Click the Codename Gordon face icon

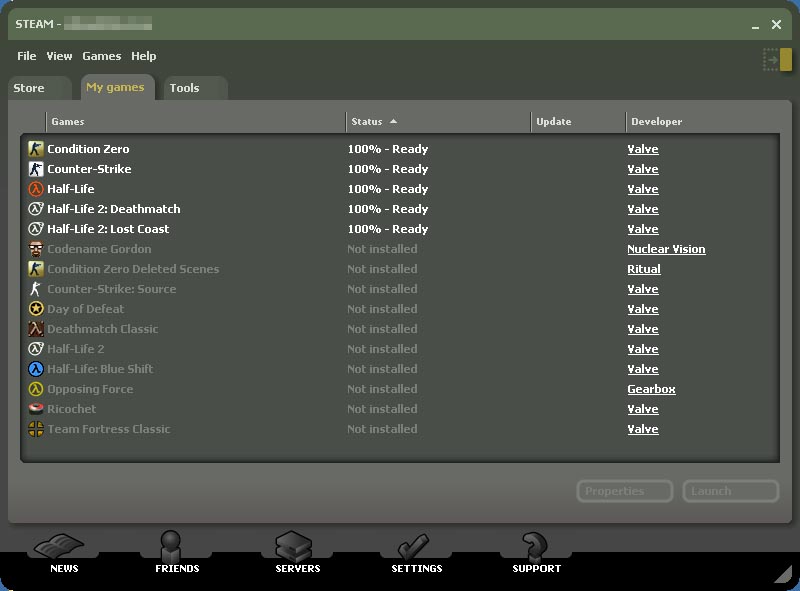36,249
